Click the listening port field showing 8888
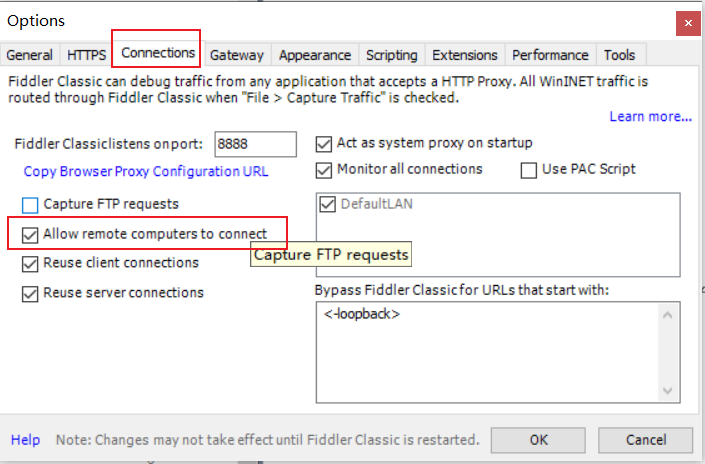This screenshot has height=464, width=705. [255, 144]
